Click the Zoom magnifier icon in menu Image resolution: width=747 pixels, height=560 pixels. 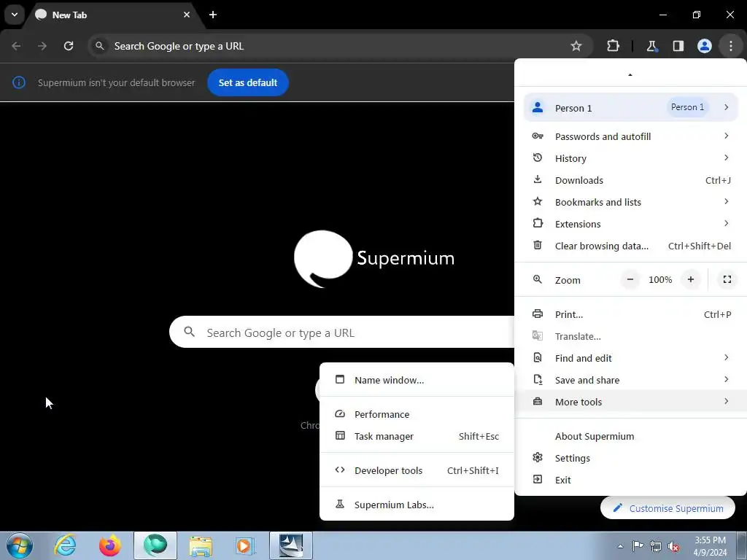tap(538, 279)
